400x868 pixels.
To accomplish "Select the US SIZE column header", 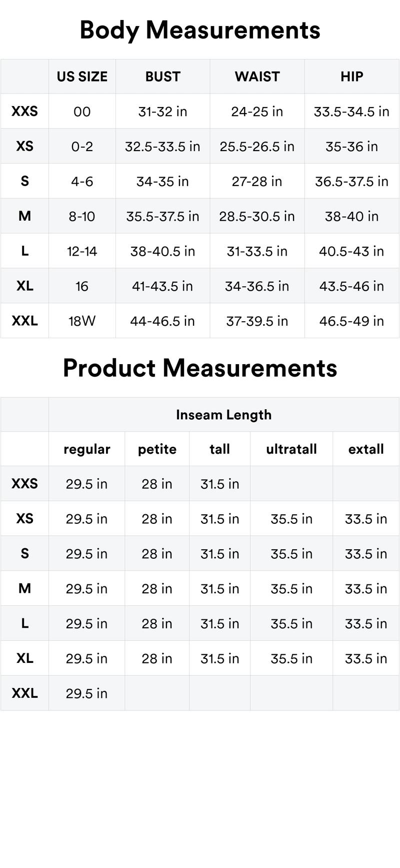I will click(82, 77).
